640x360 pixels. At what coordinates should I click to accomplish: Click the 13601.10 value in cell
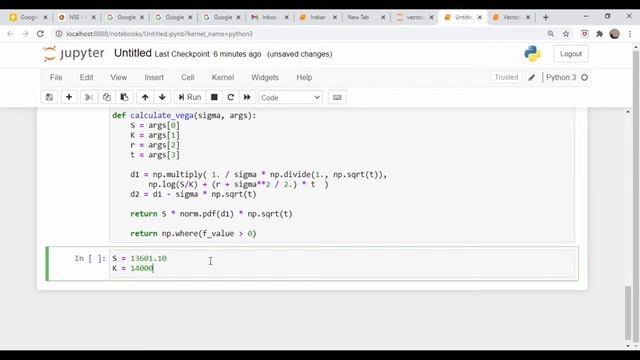click(148, 258)
